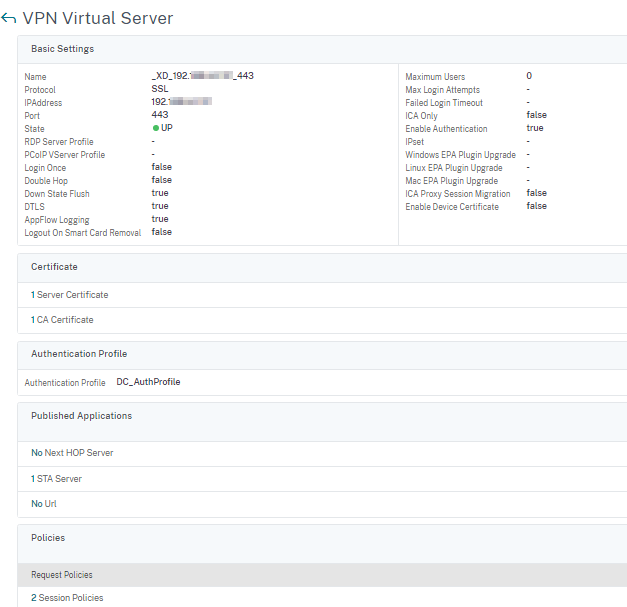
Task: Click the ICA Only false value
Action: click(537, 115)
